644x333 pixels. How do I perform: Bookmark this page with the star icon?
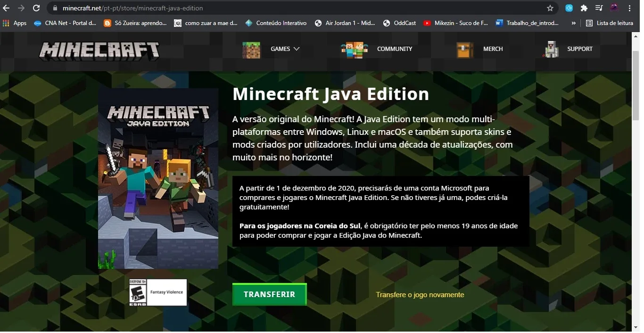(550, 8)
